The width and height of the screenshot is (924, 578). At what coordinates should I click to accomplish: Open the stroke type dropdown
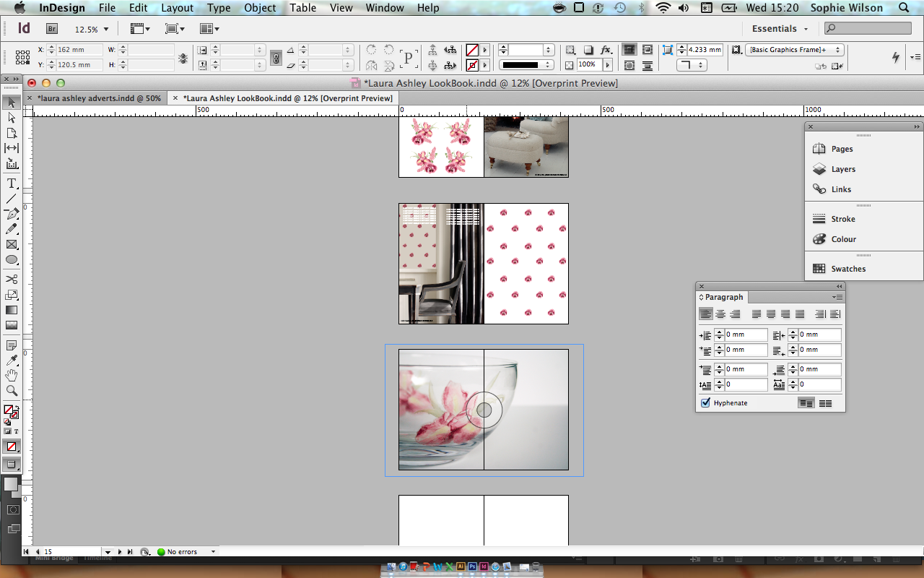(527, 65)
